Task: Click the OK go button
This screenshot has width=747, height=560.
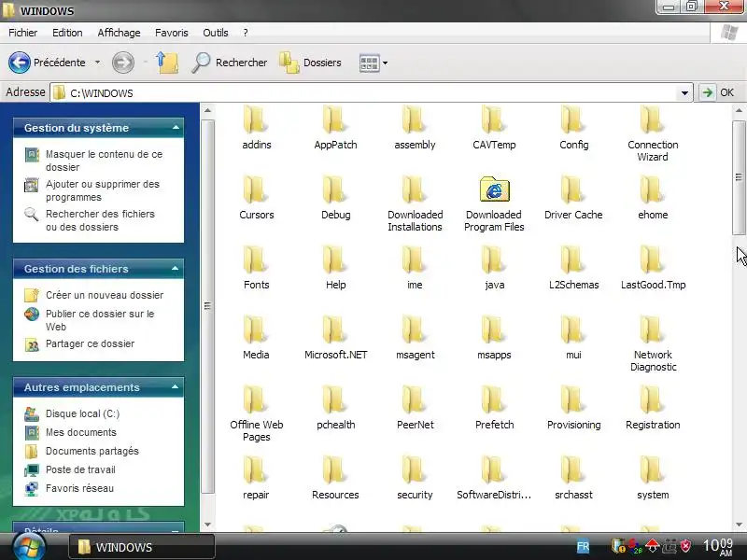Action: pos(717,92)
